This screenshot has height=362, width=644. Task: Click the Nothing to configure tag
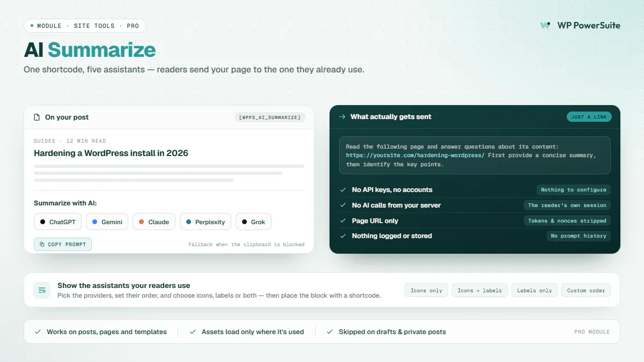click(x=574, y=189)
